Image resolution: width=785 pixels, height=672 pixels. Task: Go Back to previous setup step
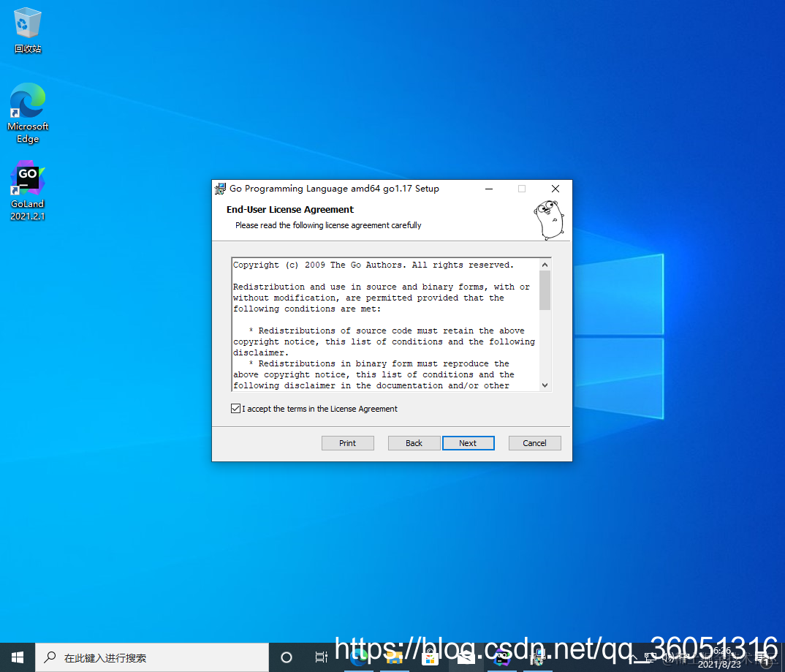414,443
